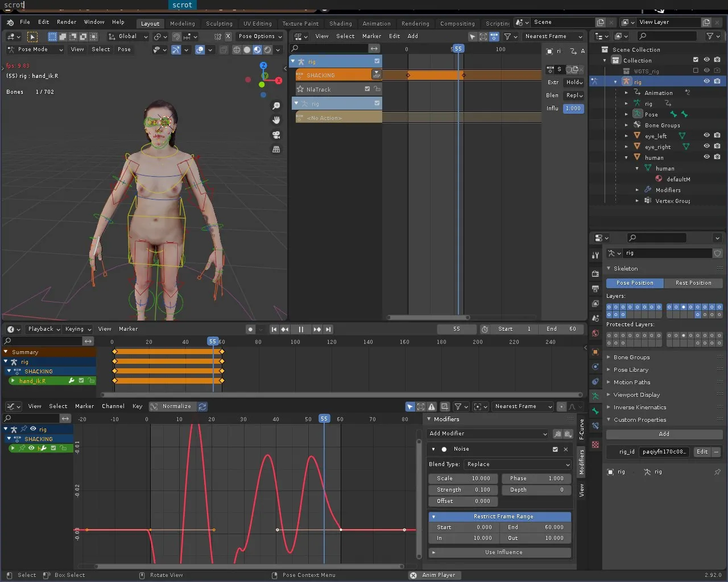Adjust the Influence slider value

pos(573,108)
